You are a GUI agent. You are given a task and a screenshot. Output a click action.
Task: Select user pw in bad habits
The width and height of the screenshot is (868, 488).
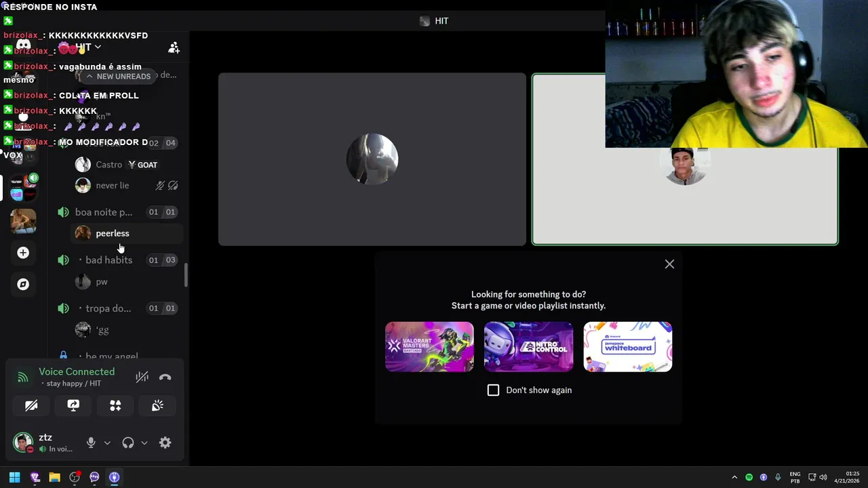pos(127,281)
